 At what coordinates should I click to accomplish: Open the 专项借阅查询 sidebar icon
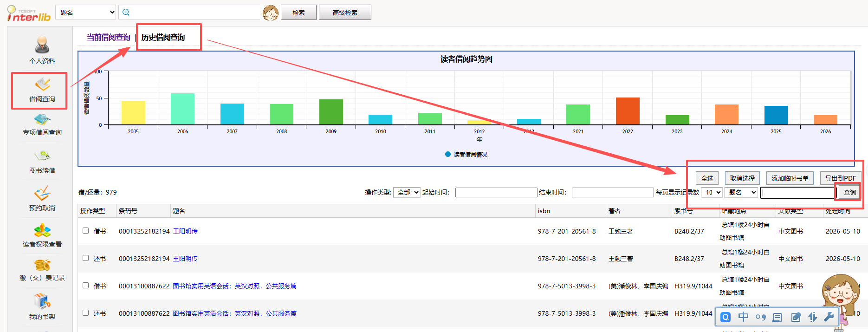click(x=42, y=119)
